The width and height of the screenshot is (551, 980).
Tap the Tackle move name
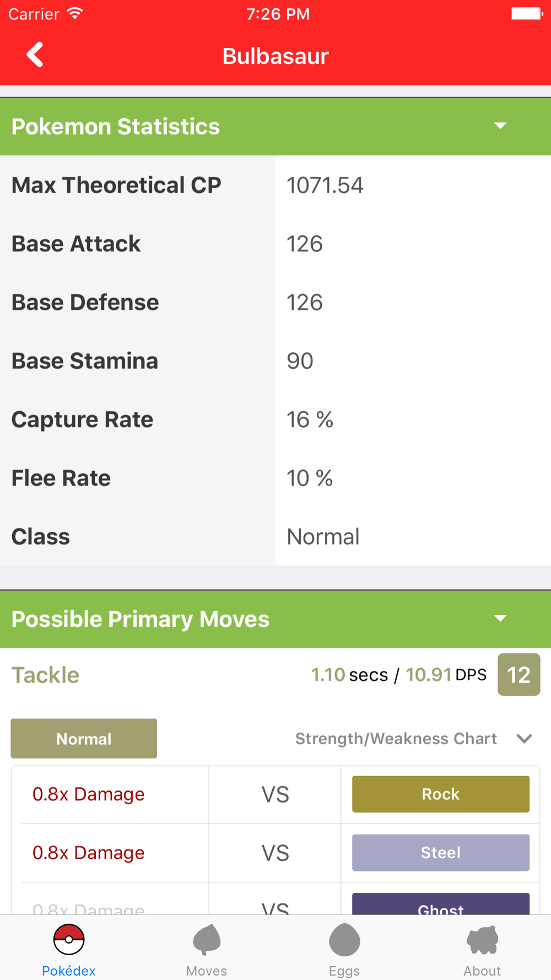click(46, 675)
